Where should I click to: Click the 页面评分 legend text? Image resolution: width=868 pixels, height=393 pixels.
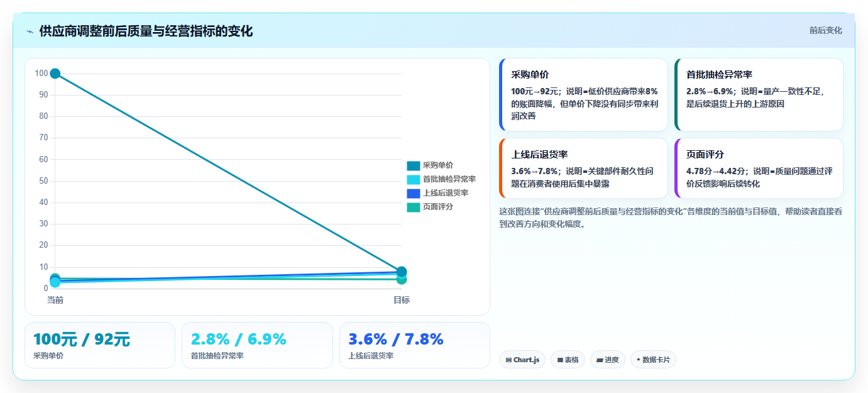tap(438, 207)
